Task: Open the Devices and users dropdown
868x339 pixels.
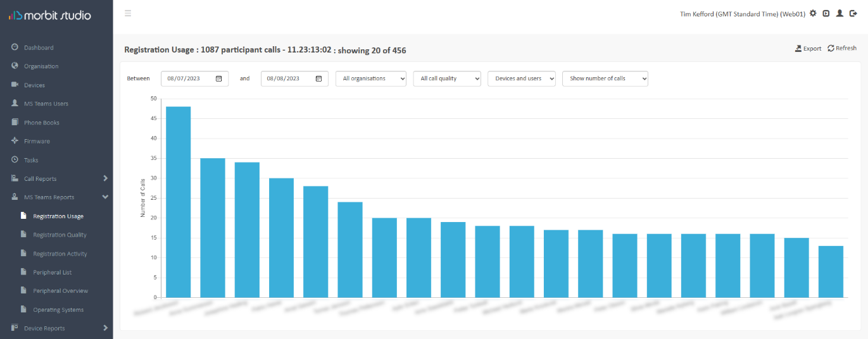Action: (x=522, y=78)
